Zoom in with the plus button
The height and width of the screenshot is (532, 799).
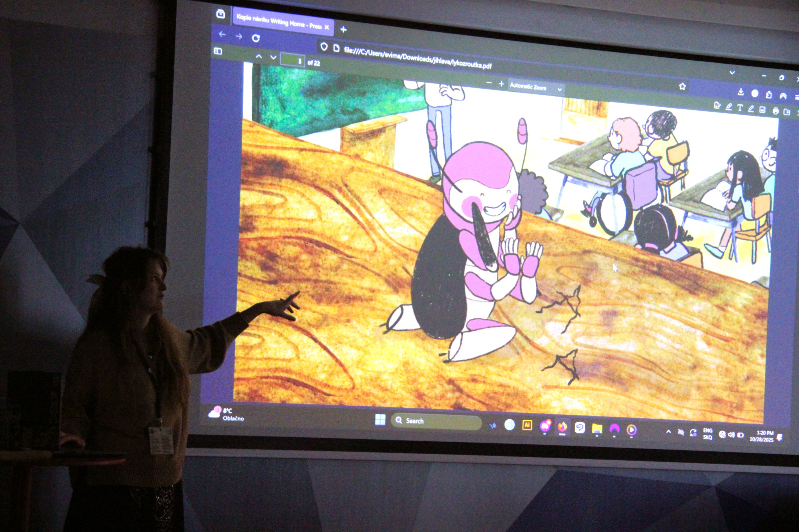[x=501, y=84]
